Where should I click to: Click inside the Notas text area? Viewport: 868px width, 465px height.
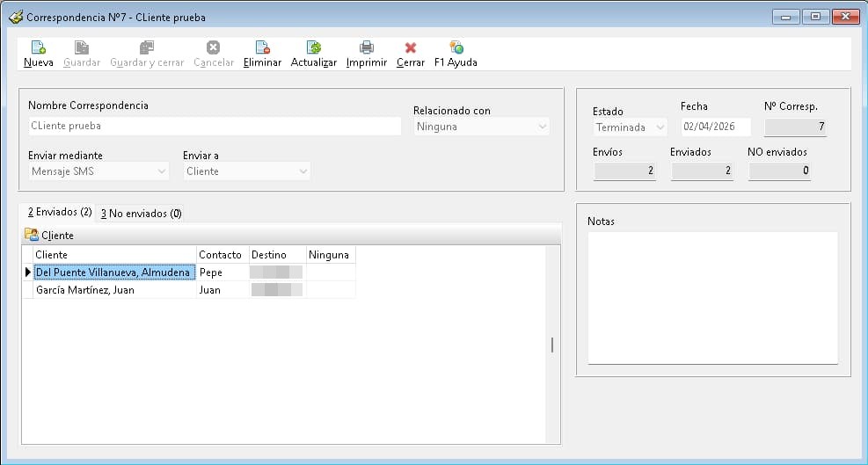click(x=712, y=297)
